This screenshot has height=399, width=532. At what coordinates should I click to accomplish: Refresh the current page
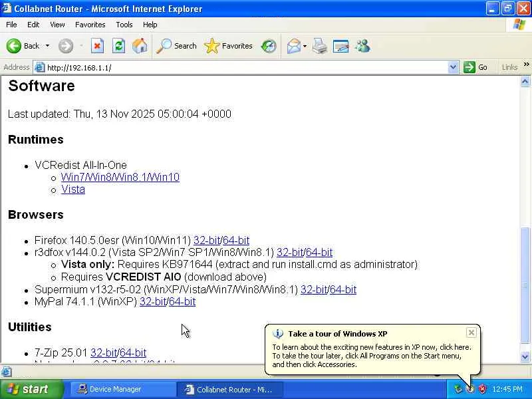pos(119,46)
